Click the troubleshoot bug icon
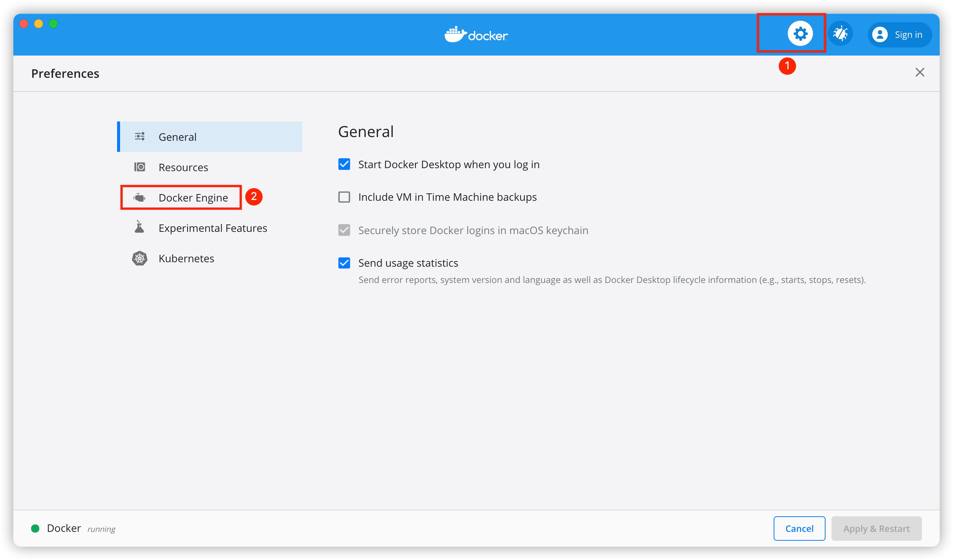Viewport: 953px width, 560px height. click(840, 34)
